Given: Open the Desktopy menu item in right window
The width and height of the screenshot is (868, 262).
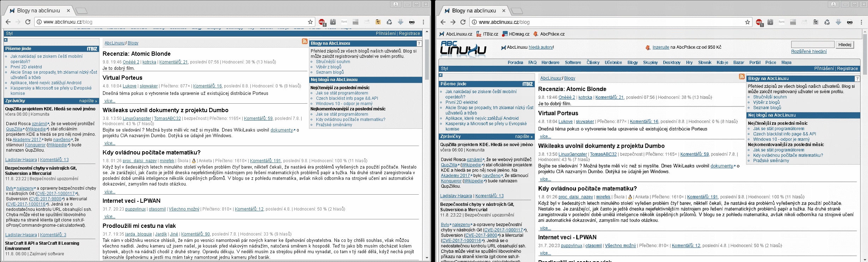Looking at the screenshot, I should click(x=672, y=62).
